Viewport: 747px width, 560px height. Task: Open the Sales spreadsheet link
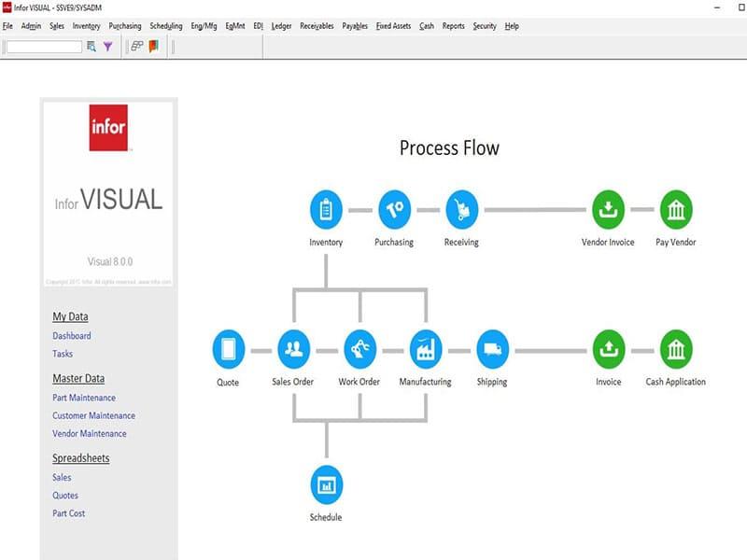click(x=62, y=477)
